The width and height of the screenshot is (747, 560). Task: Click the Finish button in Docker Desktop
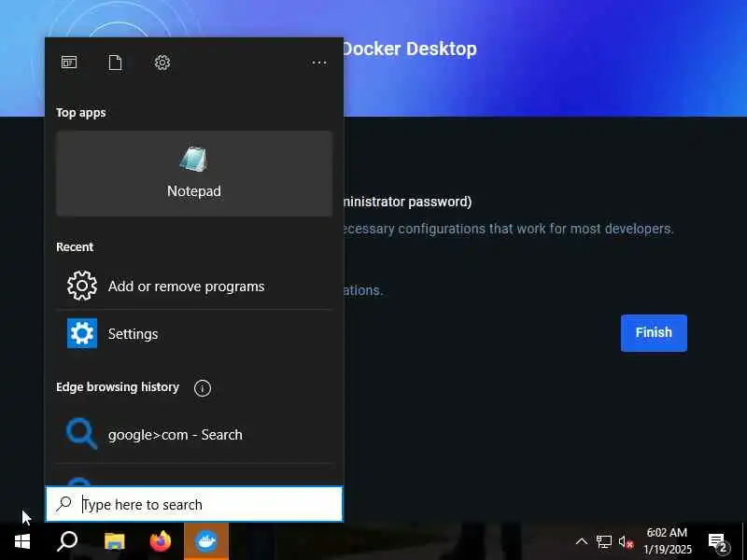(x=654, y=333)
